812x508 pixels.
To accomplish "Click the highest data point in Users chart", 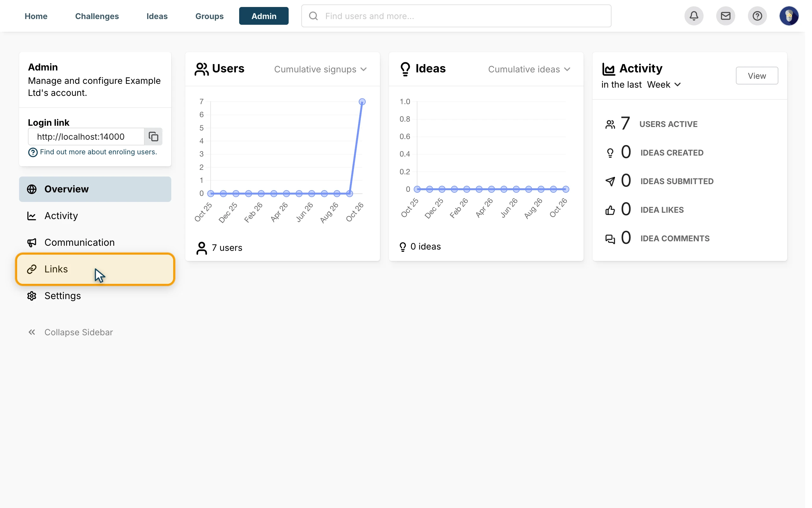I will [362, 102].
